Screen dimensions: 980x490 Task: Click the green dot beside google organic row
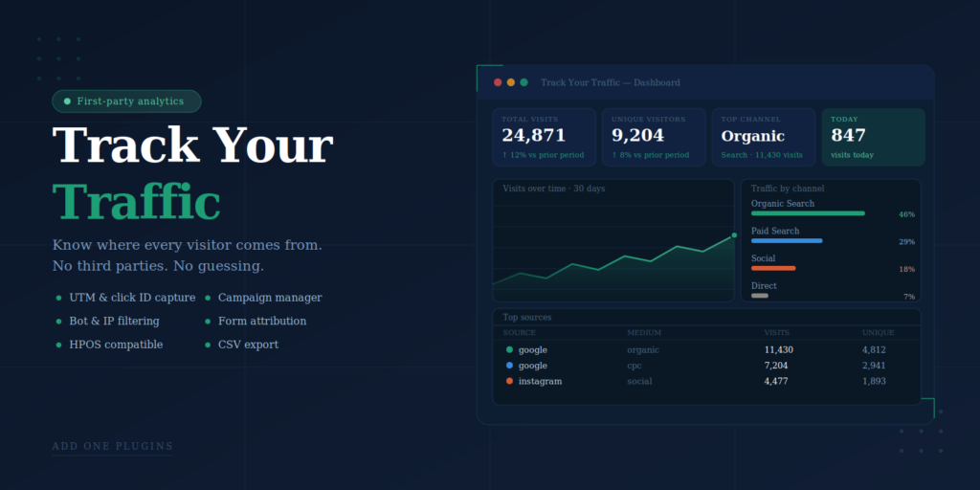coord(509,350)
